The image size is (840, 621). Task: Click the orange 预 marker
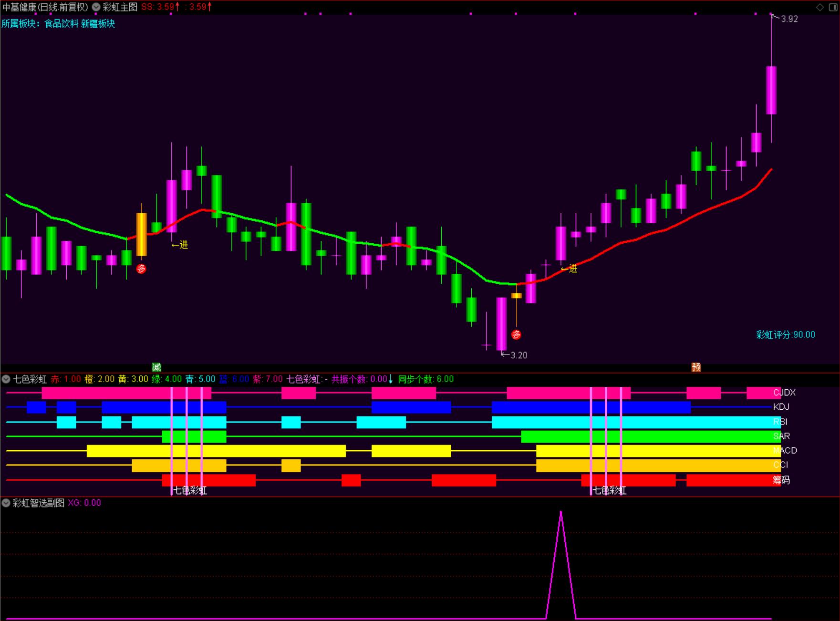(x=696, y=367)
